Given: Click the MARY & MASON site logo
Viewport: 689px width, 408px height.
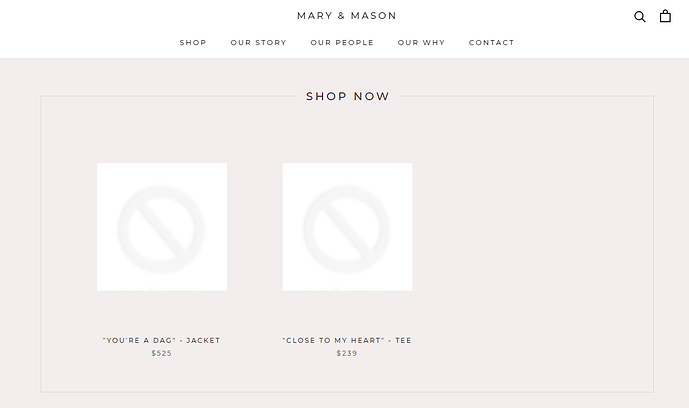Looking at the screenshot, I should [x=346, y=16].
